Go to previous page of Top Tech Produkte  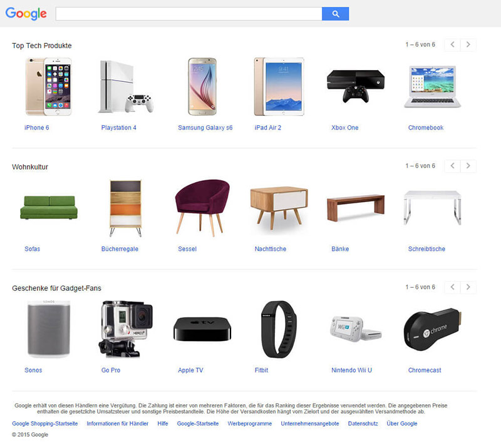point(452,44)
